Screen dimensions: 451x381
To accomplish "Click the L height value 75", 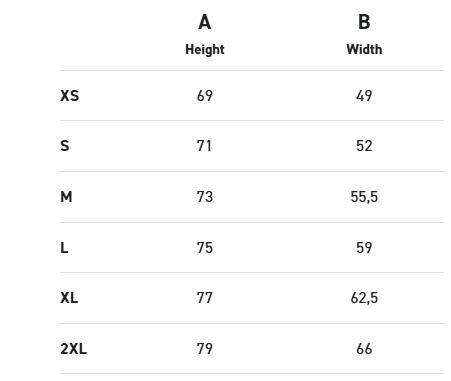I will click(x=205, y=248).
